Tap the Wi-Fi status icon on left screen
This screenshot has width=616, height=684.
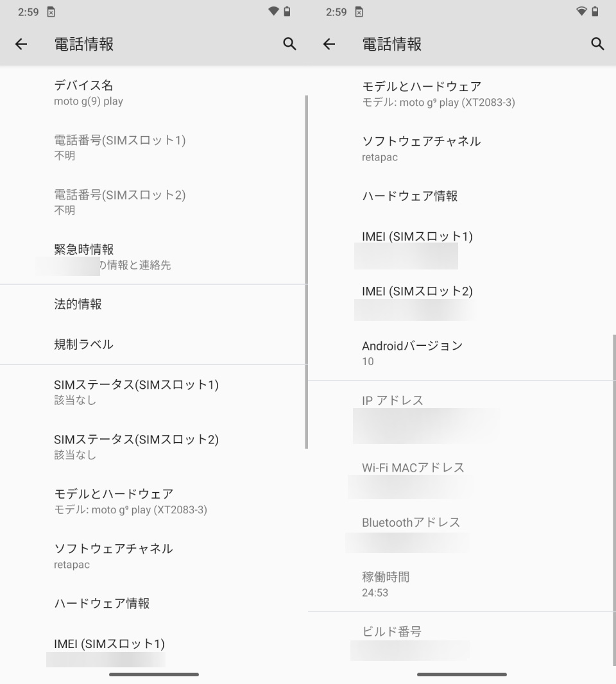[x=273, y=12]
